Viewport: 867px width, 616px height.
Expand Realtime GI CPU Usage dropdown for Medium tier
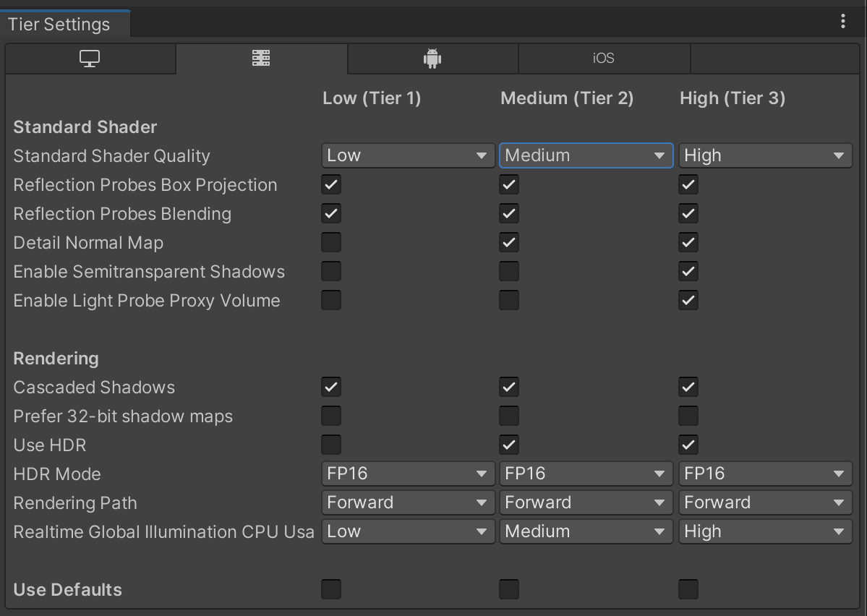click(586, 531)
